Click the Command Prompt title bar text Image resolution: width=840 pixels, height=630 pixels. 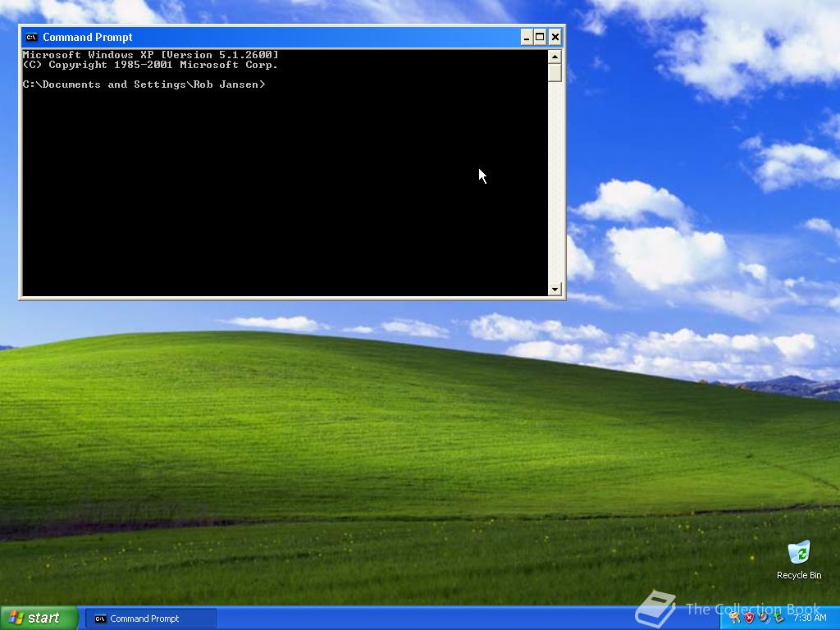point(87,37)
